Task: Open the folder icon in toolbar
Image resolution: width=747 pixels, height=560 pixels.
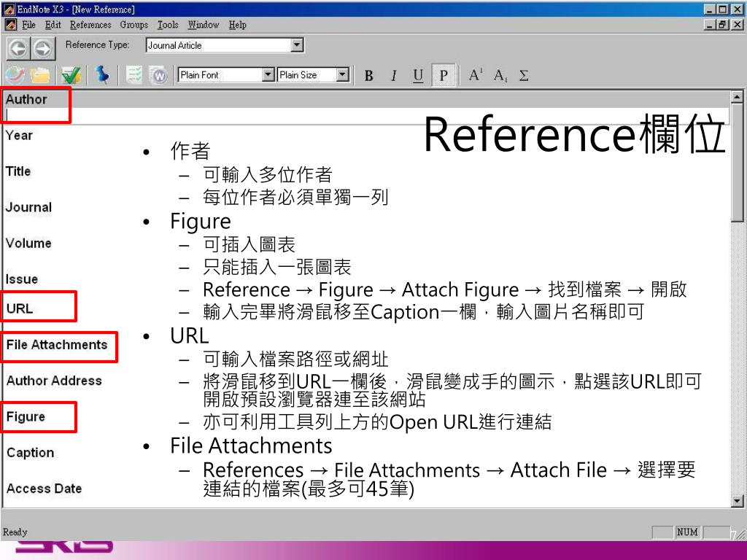Action: click(x=41, y=75)
